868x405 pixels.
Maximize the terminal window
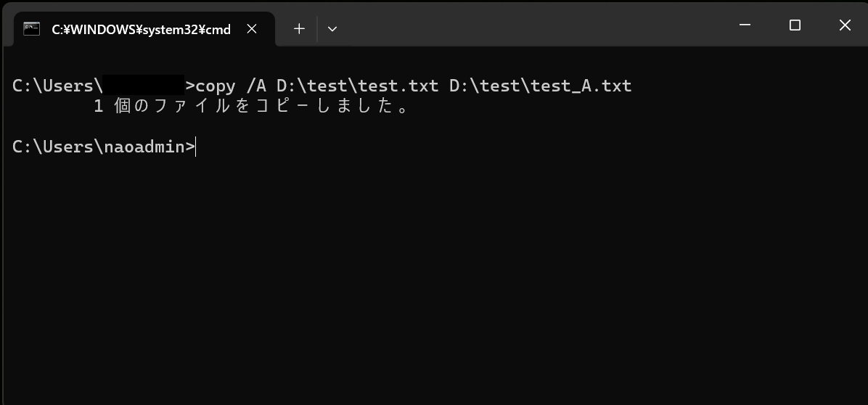click(795, 25)
